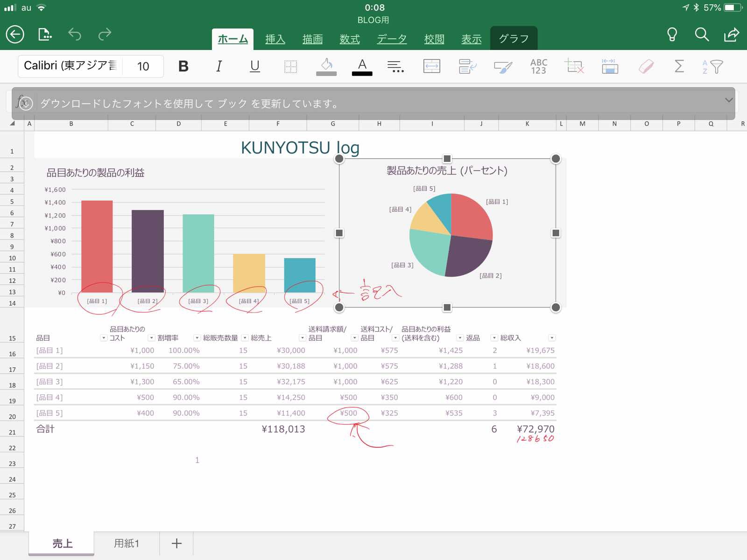Open the ABC 123 number format

click(539, 66)
